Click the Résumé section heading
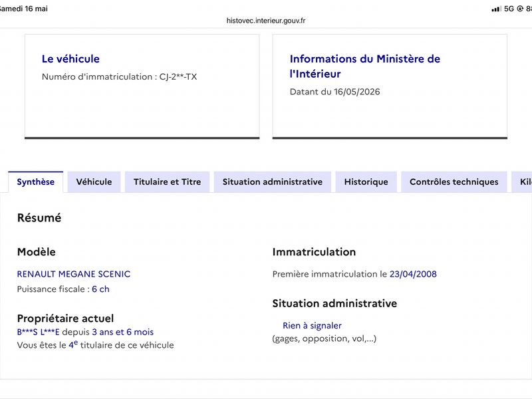Viewport: 532px width, 399px height. tap(39, 218)
